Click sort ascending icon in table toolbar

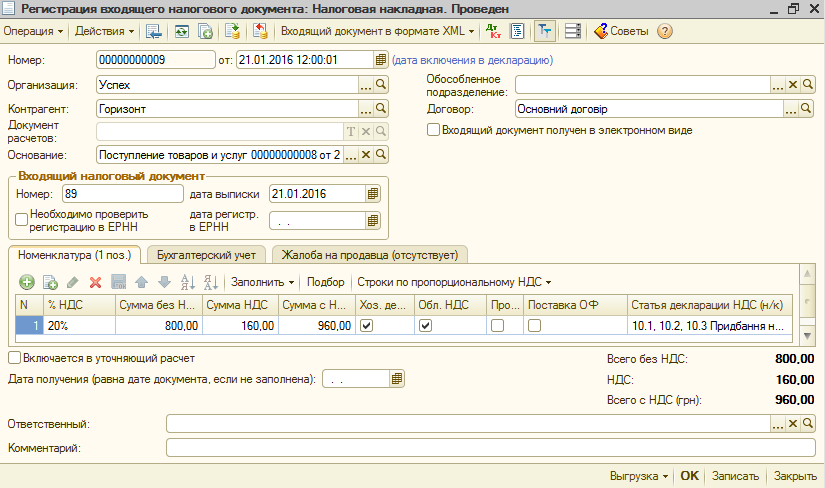pos(186,283)
